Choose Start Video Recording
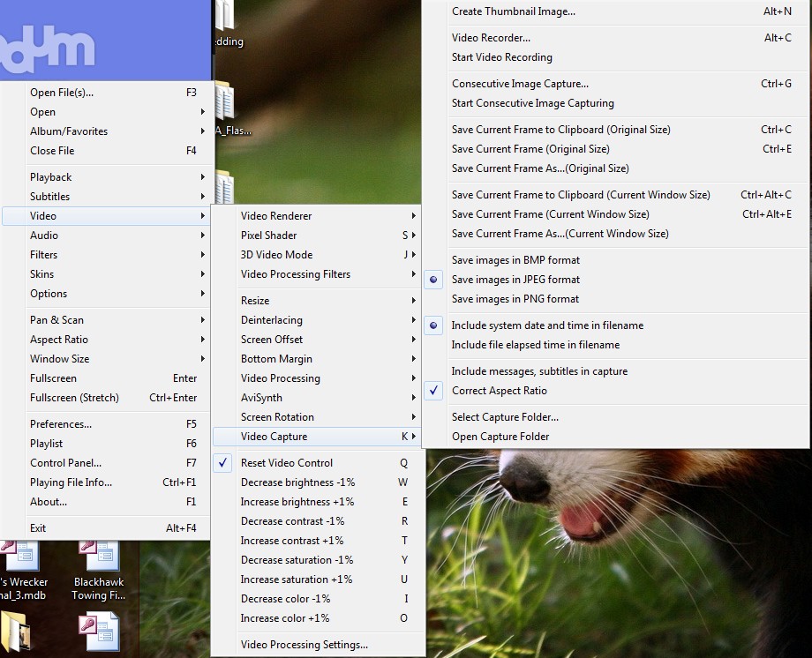This screenshot has height=658, width=812. [616, 57]
